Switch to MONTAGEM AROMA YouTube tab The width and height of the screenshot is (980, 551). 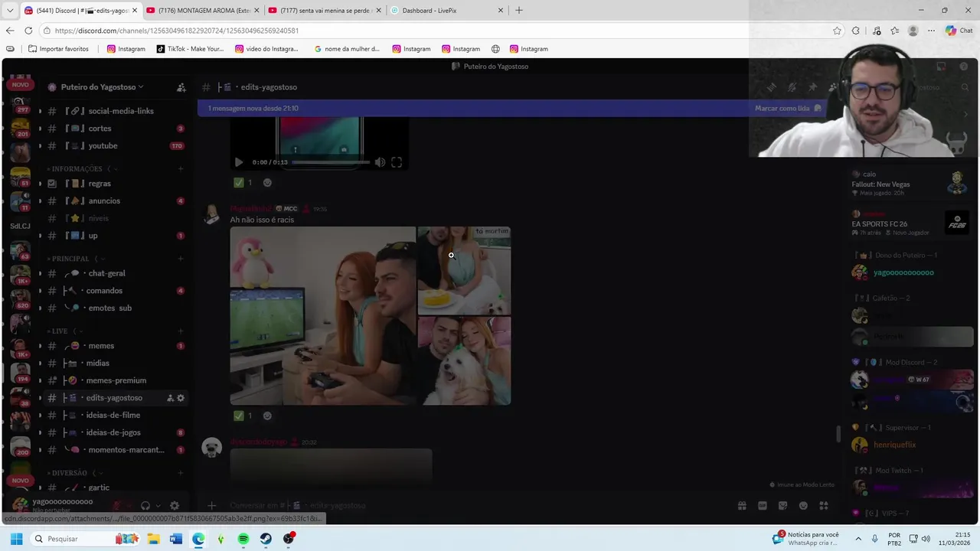pos(203,11)
